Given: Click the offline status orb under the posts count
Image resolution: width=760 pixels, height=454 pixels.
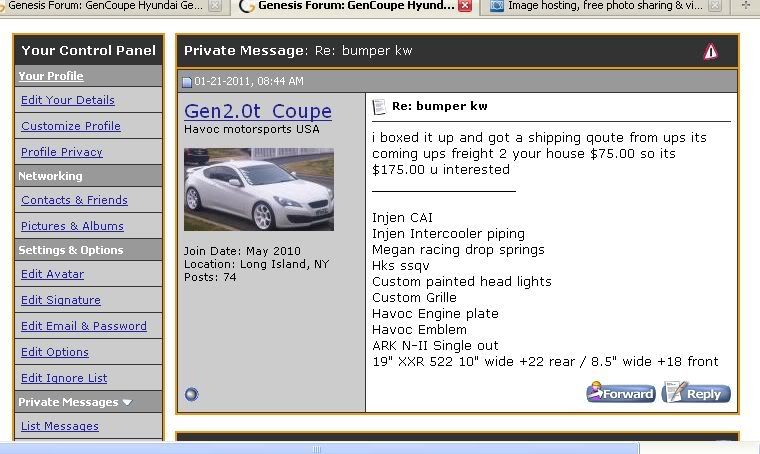Looking at the screenshot, I should tap(191, 394).
